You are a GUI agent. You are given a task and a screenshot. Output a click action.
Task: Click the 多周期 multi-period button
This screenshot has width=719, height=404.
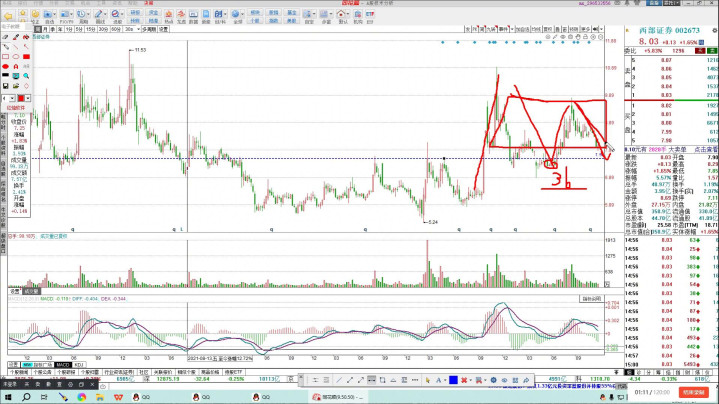click(149, 29)
